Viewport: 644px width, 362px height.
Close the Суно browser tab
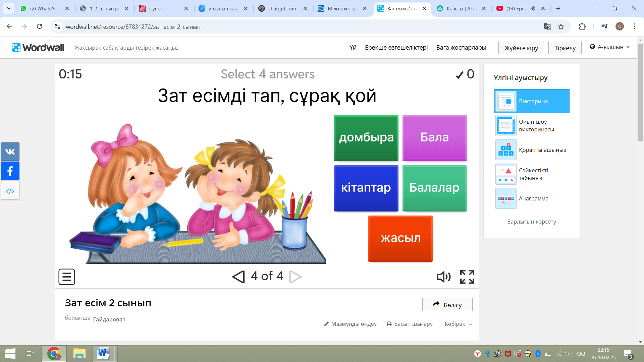coord(186,8)
